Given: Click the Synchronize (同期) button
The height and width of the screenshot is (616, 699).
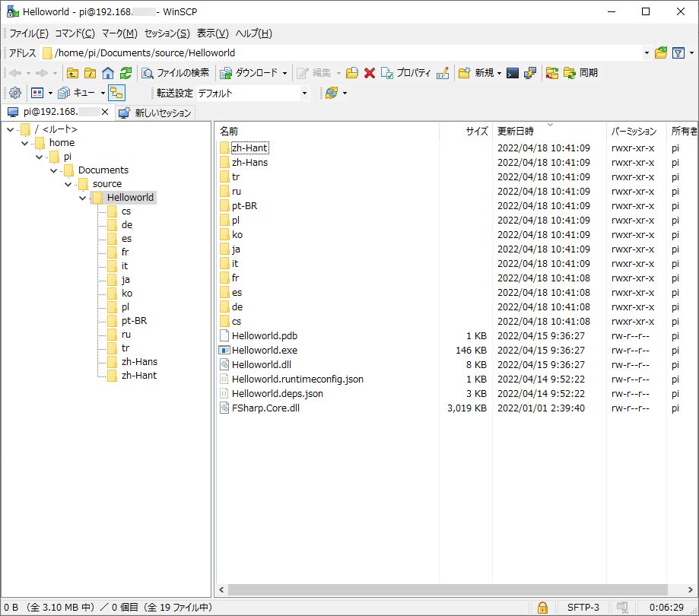Looking at the screenshot, I should (x=580, y=73).
